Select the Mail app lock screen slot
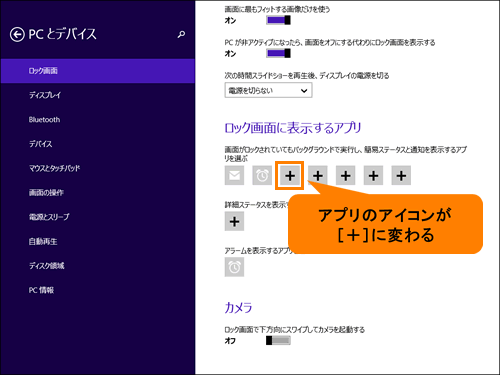Image resolution: width=500 pixels, height=375 pixels. point(234,175)
